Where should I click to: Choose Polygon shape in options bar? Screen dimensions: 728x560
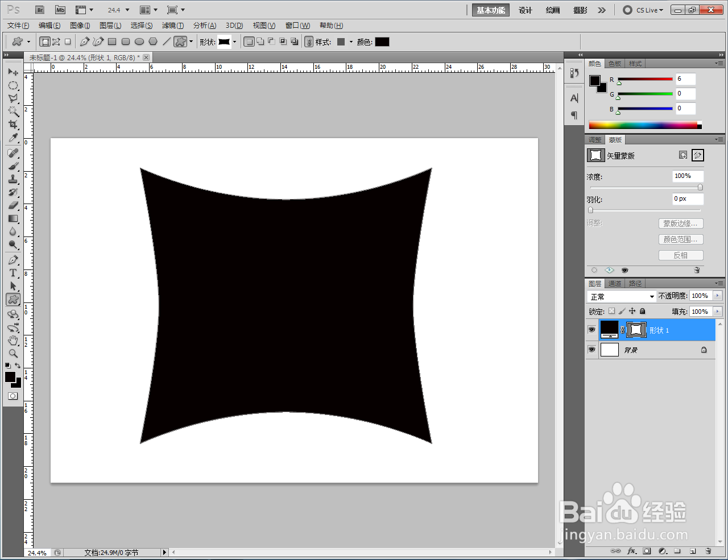[x=153, y=42]
